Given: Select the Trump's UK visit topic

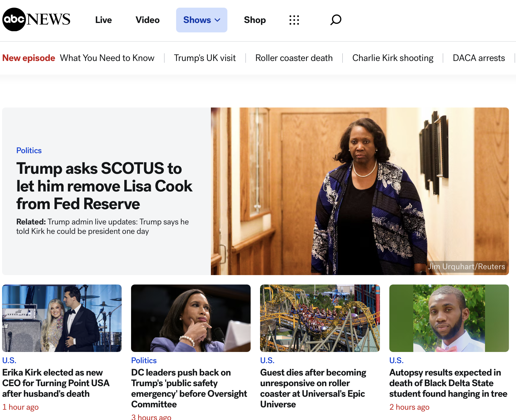Looking at the screenshot, I should 205,58.
